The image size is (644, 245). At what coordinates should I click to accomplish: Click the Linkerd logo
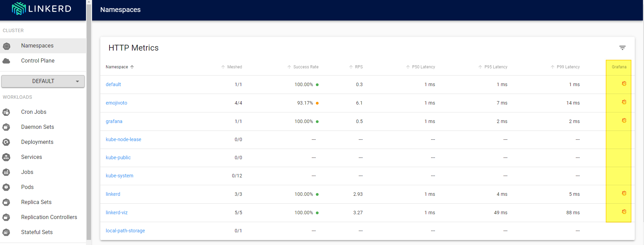coord(41,9)
